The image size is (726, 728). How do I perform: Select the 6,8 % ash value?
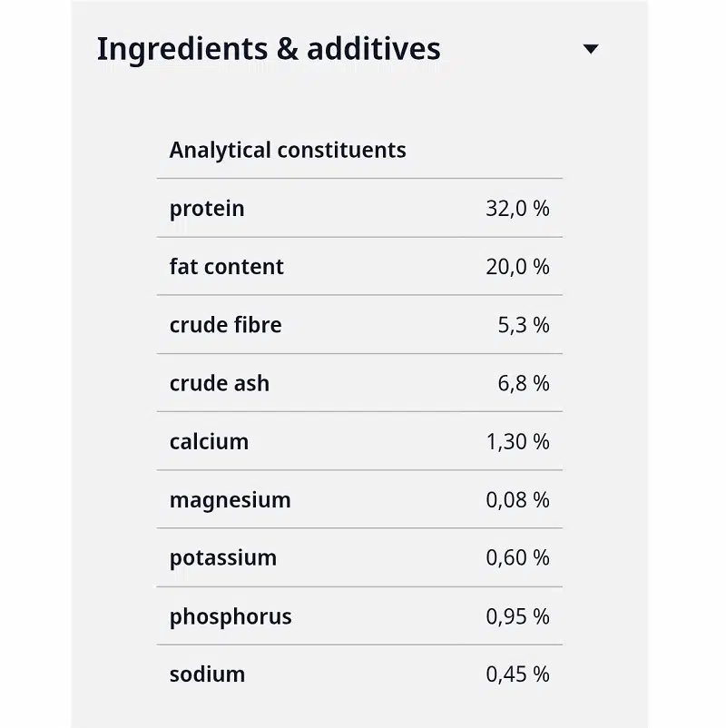[x=523, y=383]
